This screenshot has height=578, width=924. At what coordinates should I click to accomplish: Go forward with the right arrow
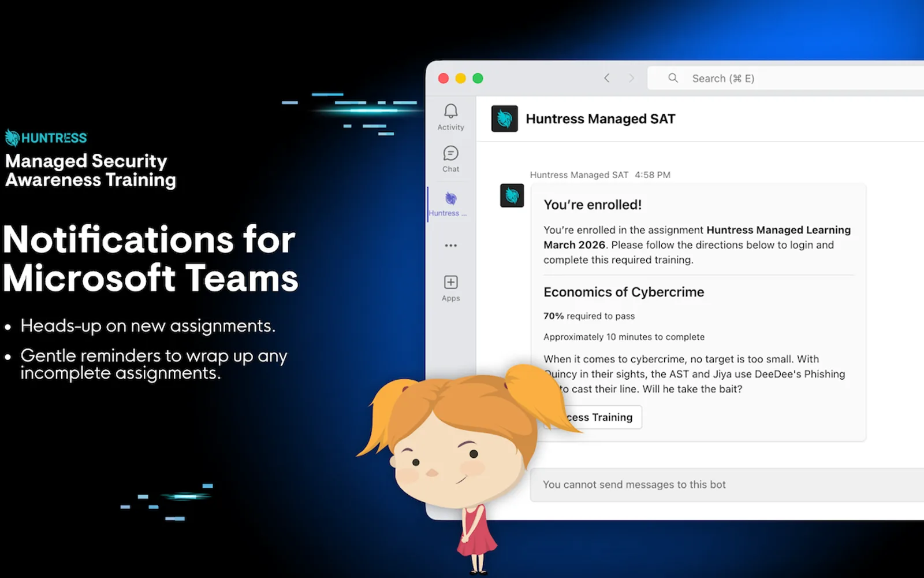point(631,78)
